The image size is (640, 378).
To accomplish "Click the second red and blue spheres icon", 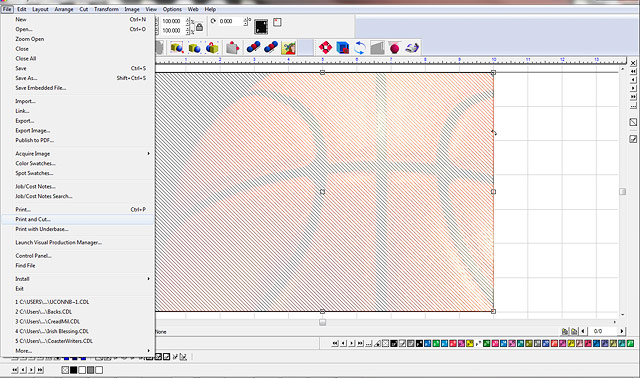I will click(x=271, y=48).
